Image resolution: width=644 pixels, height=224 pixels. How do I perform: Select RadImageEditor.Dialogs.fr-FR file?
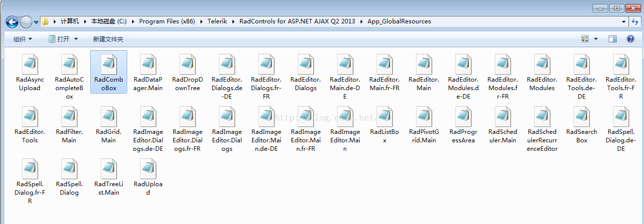tap(188, 128)
